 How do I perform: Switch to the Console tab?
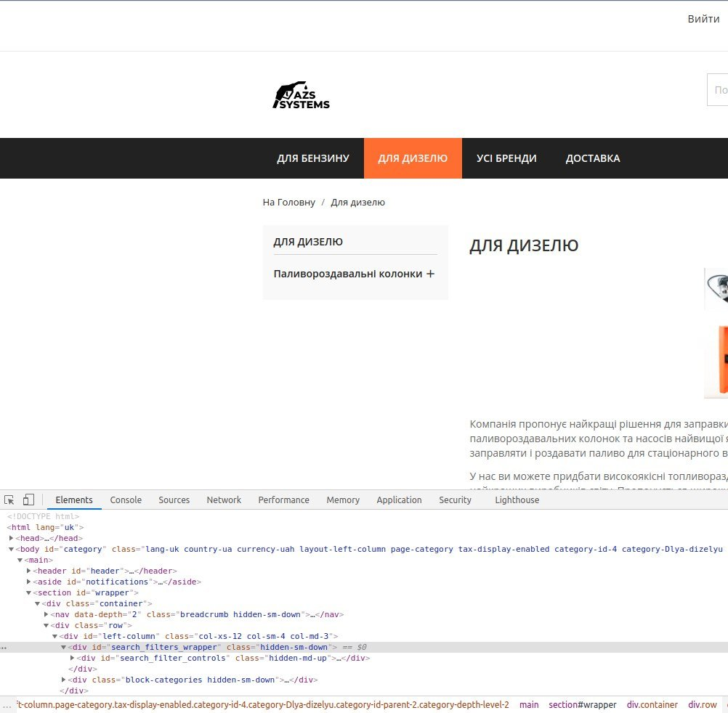tap(126, 500)
